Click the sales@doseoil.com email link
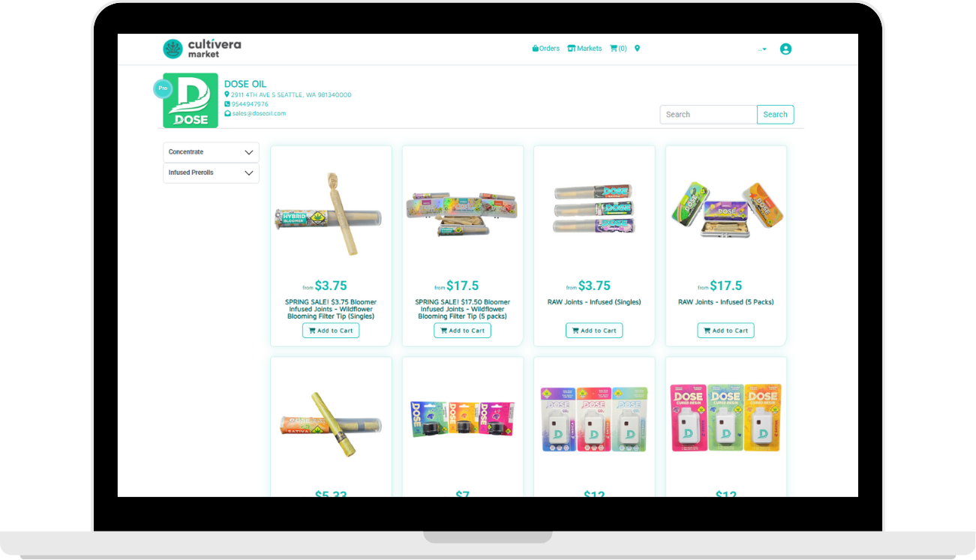 pyautogui.click(x=258, y=113)
